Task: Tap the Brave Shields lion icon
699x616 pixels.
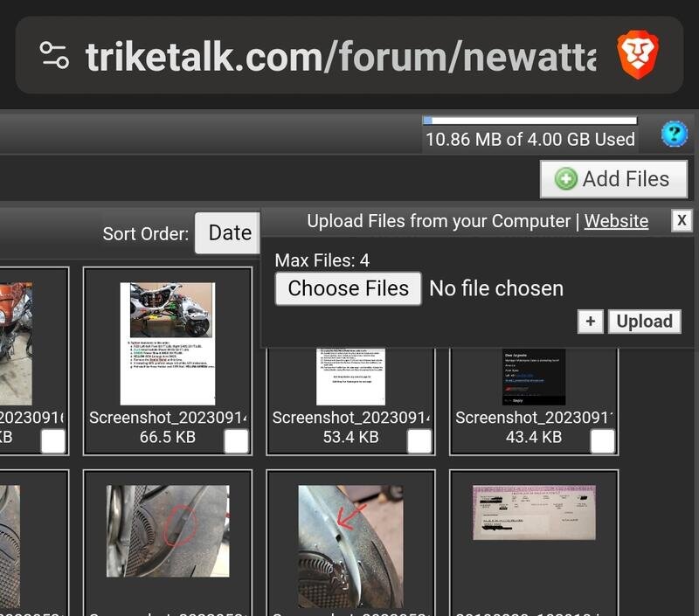Action: pos(638,54)
